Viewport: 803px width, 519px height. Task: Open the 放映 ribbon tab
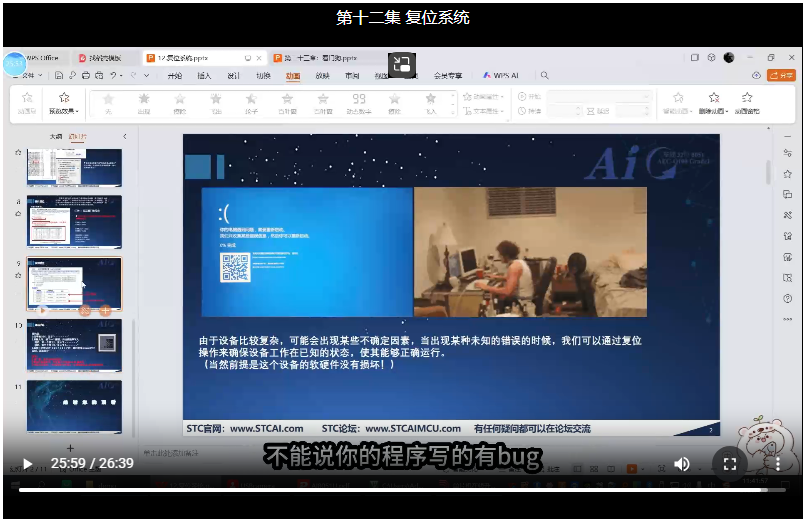coord(323,76)
